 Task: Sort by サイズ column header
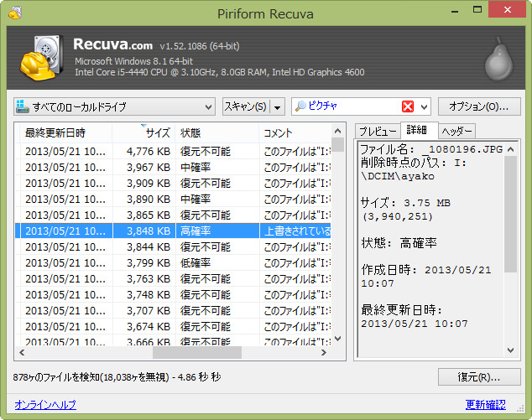tap(143, 133)
